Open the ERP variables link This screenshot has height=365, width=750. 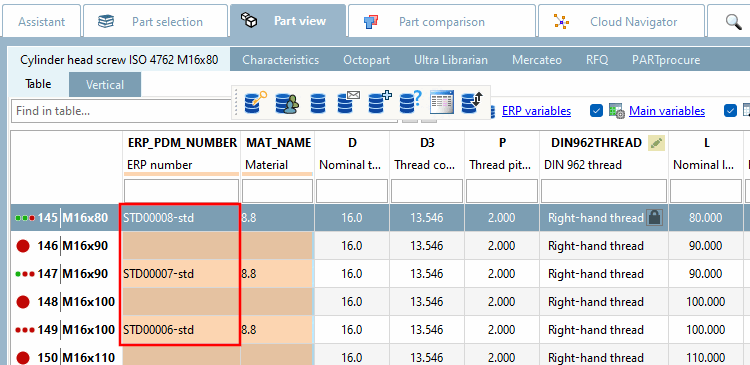[536, 111]
